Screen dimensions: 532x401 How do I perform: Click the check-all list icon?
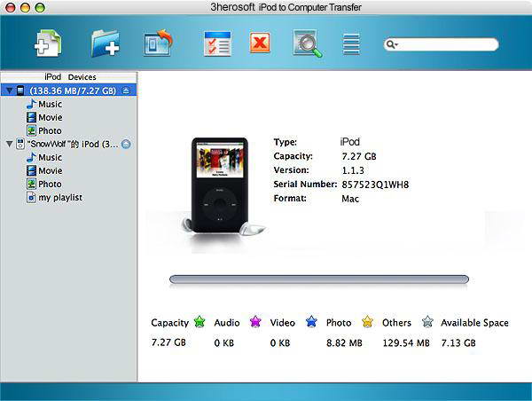pyautogui.click(x=217, y=43)
